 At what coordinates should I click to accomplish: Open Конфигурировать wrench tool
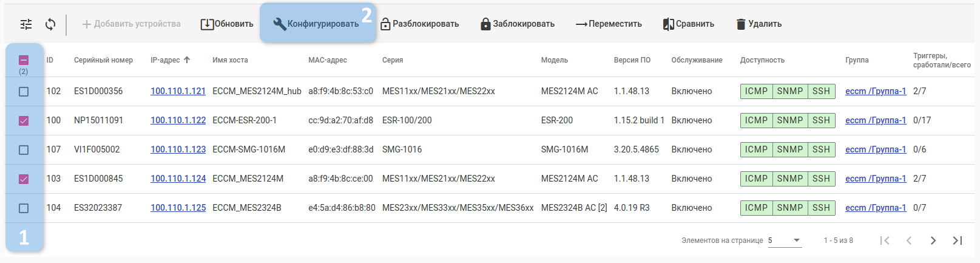pos(316,24)
